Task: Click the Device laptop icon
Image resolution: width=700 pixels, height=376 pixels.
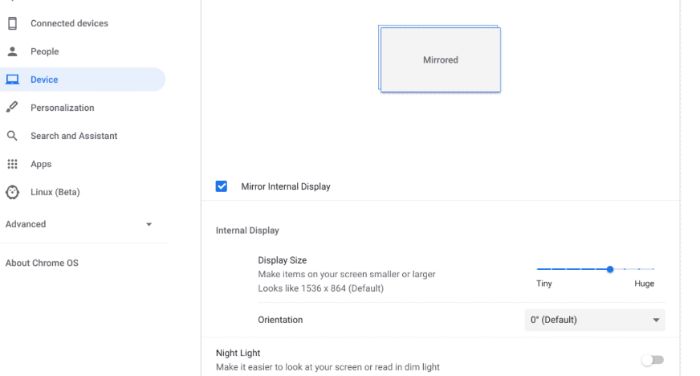Action: click(12, 79)
